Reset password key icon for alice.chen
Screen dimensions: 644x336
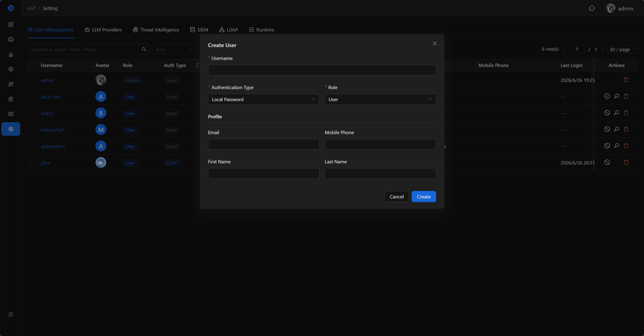click(616, 96)
